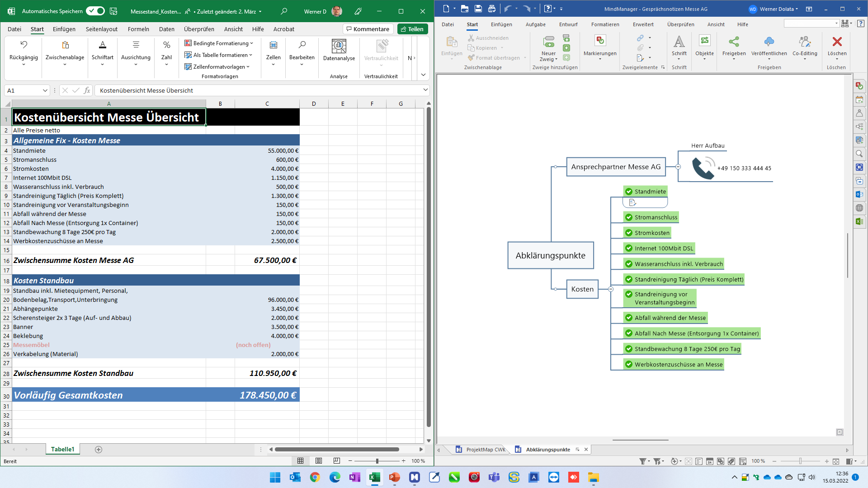Open Excel Formeln ribbon tab
Image resolution: width=868 pixels, height=488 pixels.
coord(138,29)
